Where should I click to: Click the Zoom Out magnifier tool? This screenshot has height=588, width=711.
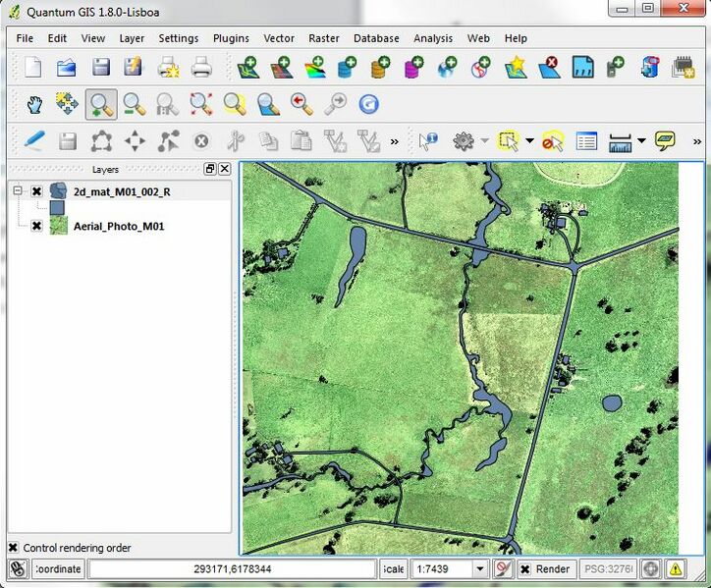tap(134, 104)
